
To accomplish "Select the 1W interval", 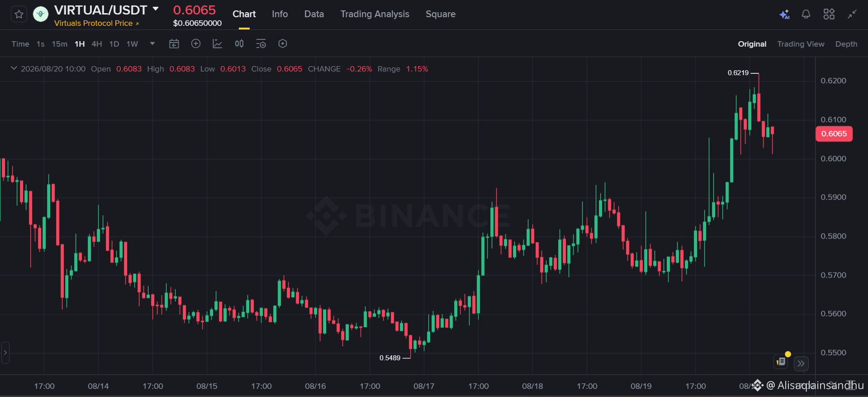I will [132, 44].
